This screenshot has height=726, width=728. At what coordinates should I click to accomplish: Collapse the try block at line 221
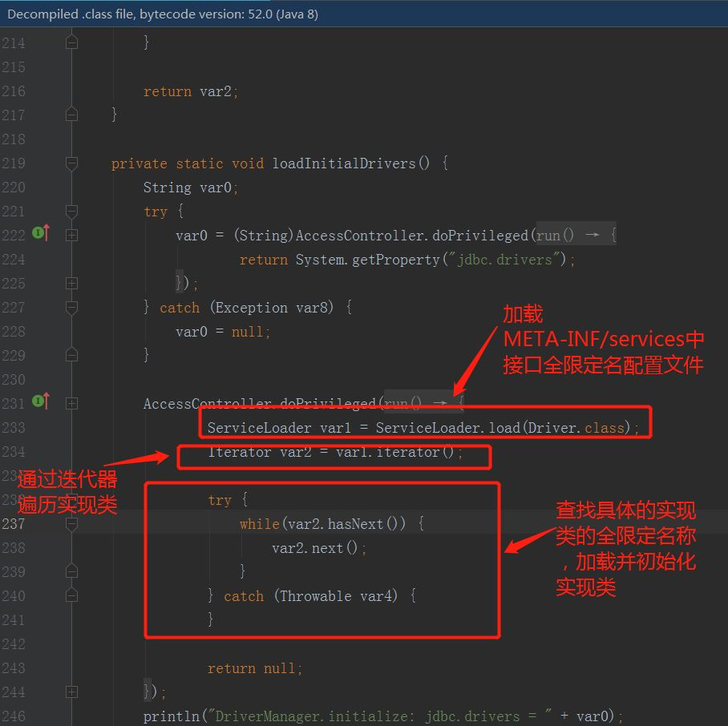(x=71, y=211)
